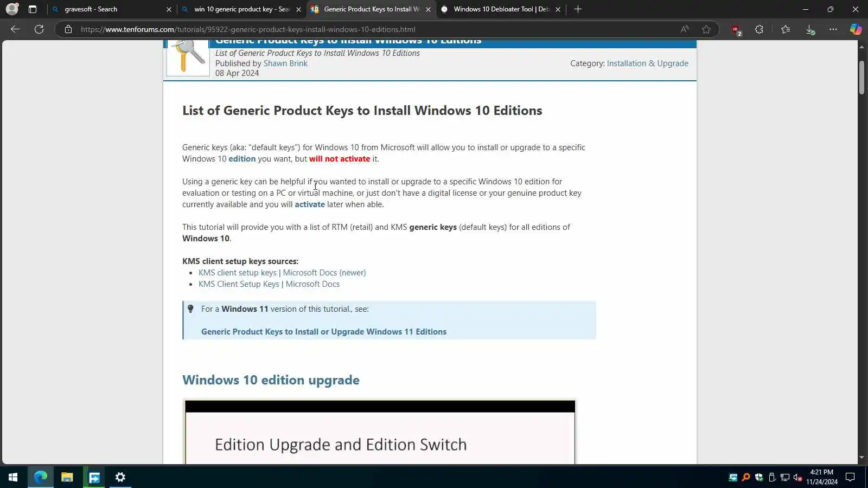Open the Installation & Upgrade category link
The image size is (868, 488).
click(647, 63)
